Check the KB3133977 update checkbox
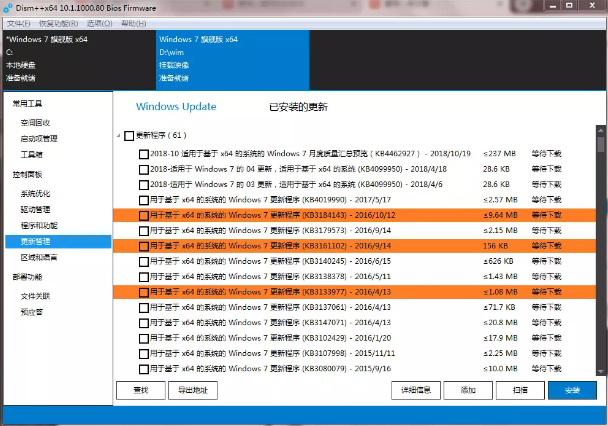Screen dimensions: 608x426 point(144,292)
